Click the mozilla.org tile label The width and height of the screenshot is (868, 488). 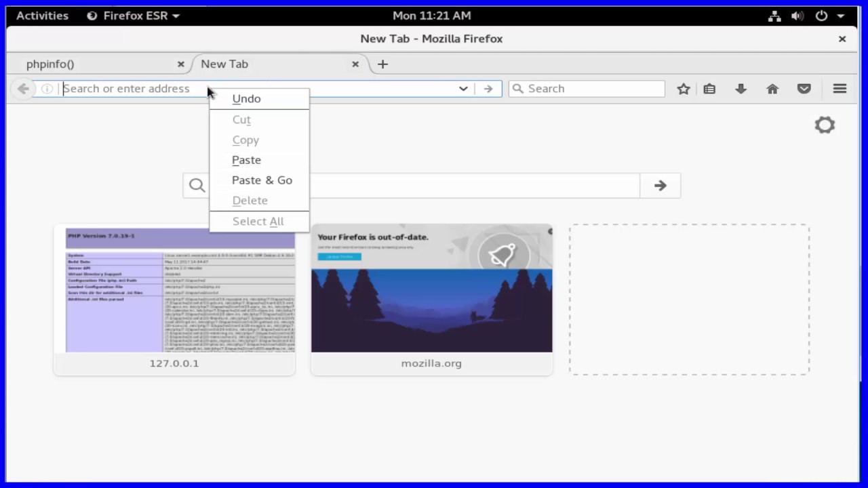point(431,363)
